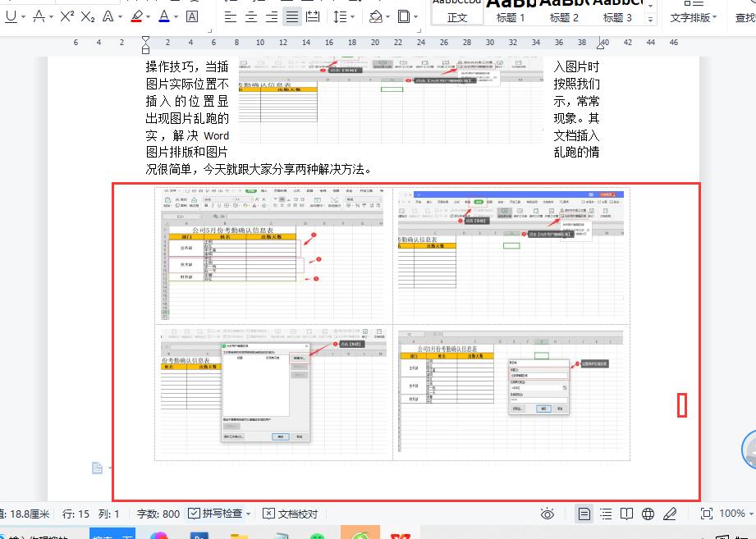
Task: Click the 100% zoom level
Action: [x=732, y=514]
